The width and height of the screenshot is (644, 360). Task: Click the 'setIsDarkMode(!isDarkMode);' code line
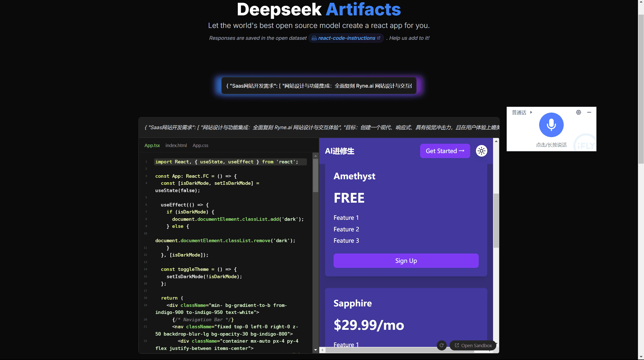coord(204,277)
